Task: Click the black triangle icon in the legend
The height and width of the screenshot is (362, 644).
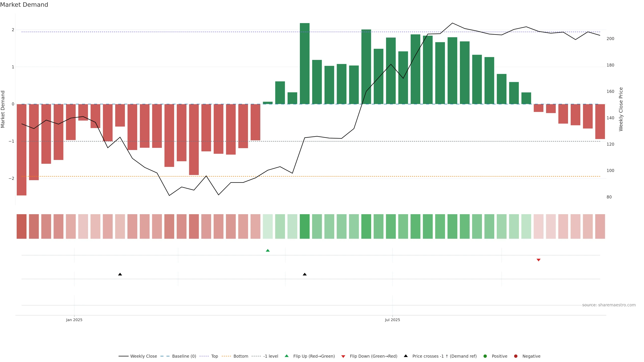Action: click(406, 356)
